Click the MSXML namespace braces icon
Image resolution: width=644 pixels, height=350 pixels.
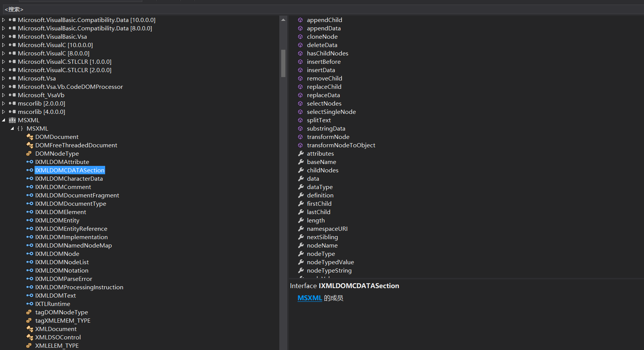click(20, 128)
